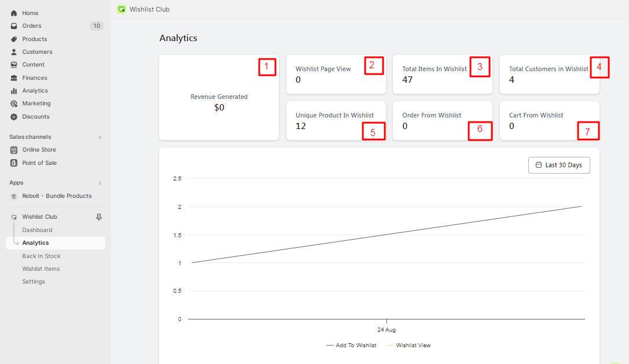Click the Revenue Generated card
The height and width of the screenshot is (364, 629).
coord(219,98)
